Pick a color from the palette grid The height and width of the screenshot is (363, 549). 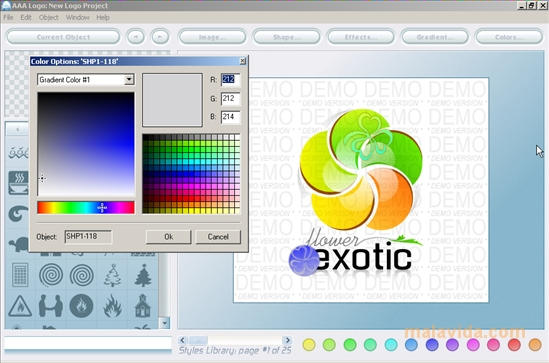pos(191,174)
